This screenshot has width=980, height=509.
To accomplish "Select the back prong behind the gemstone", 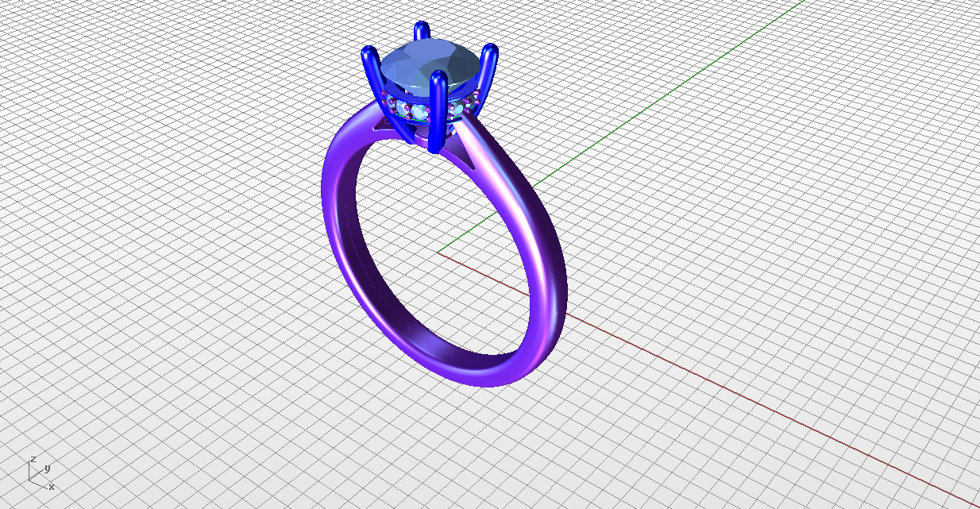I will click(422, 32).
